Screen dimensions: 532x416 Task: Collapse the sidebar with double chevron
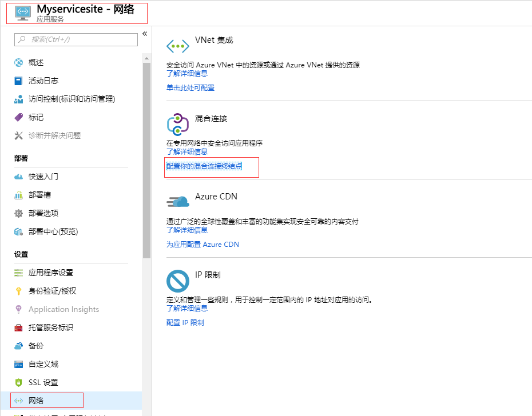point(145,34)
